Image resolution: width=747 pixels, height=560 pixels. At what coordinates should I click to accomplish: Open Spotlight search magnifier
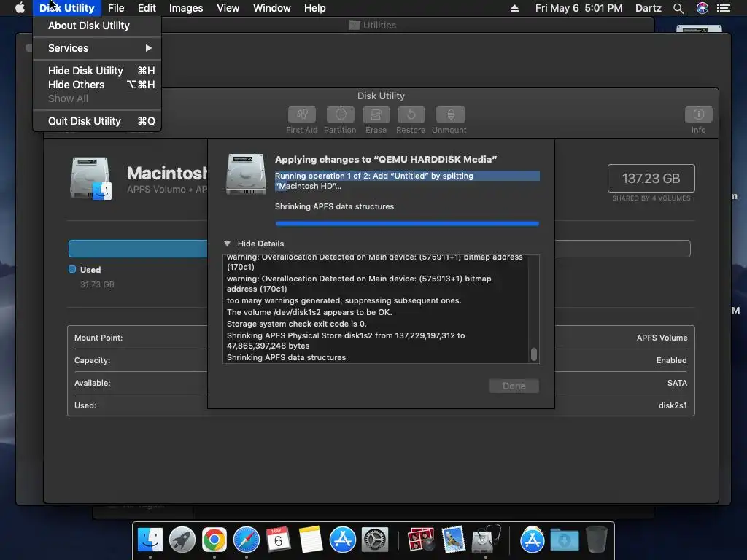tap(678, 8)
